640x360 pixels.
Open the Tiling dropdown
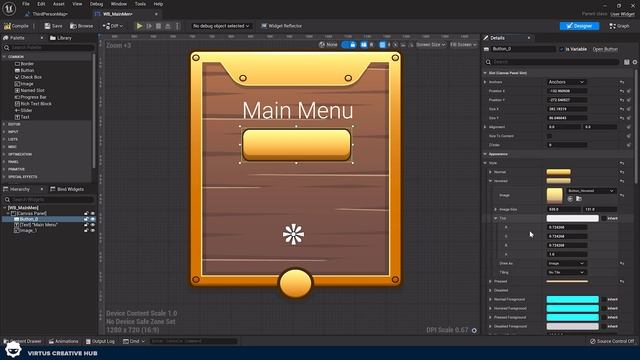pos(567,272)
